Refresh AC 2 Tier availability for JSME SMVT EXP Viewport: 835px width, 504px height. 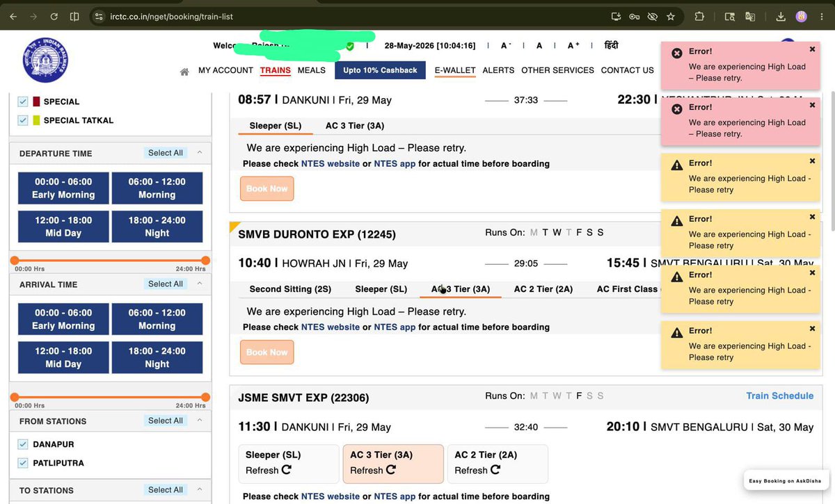495,471
